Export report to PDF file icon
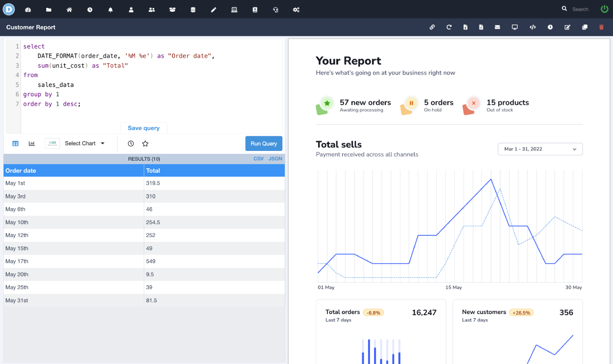613x364 pixels. 481,27
